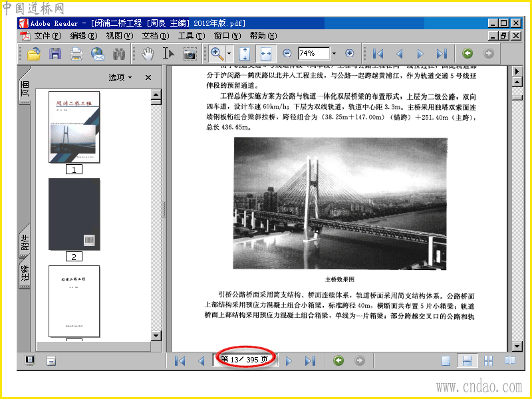Go to previous page from top toolbar
This screenshot has height=399, width=532.
pyautogui.click(x=400, y=54)
